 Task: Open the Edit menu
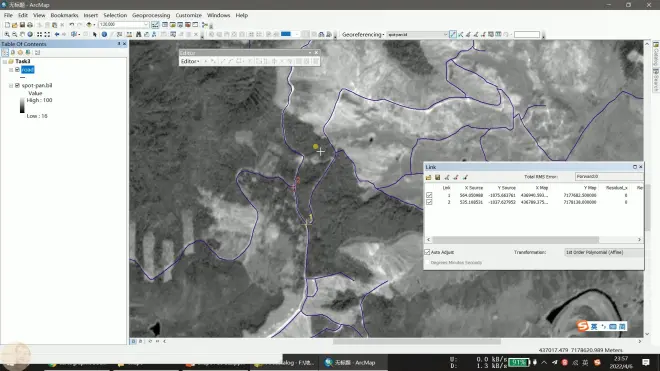tap(23, 15)
